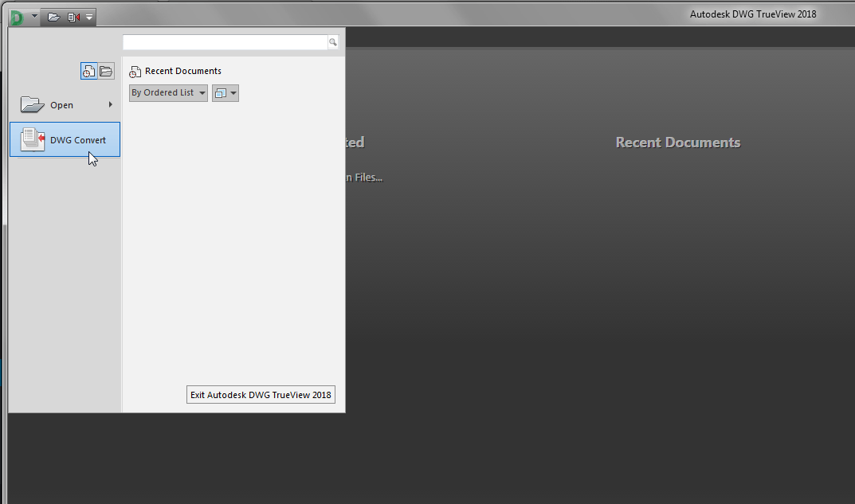Show Open Documents view icon
This screenshot has width=855, height=504.
pos(106,72)
